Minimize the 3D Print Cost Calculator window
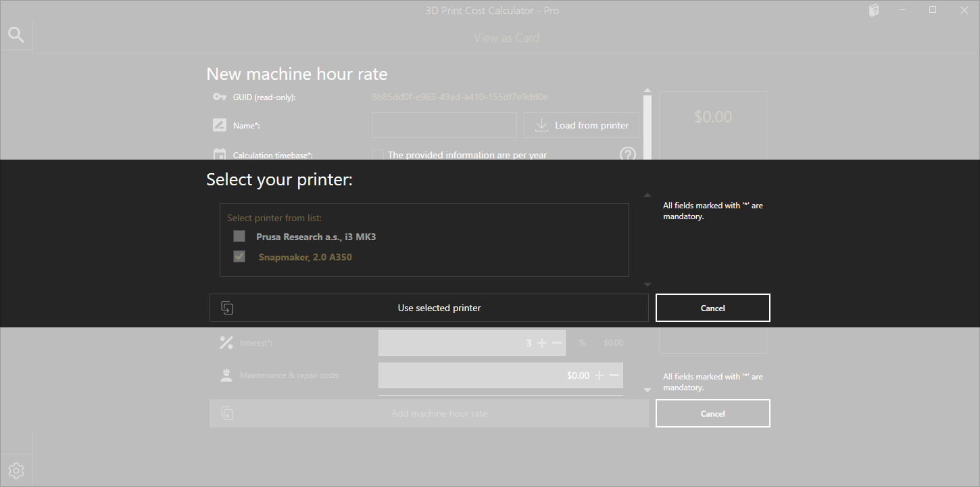 tap(902, 10)
